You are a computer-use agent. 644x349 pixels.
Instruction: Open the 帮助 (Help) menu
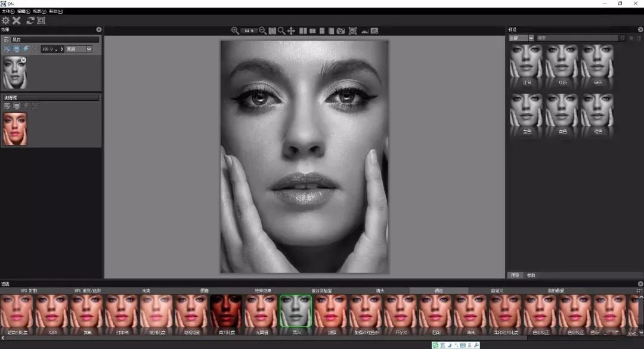coord(55,11)
